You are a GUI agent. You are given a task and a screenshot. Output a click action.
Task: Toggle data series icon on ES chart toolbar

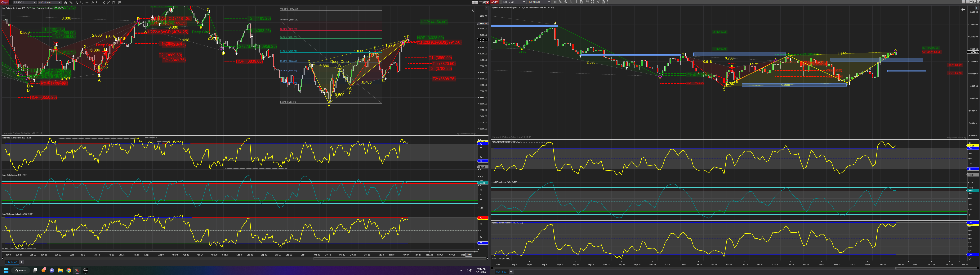pos(103,2)
